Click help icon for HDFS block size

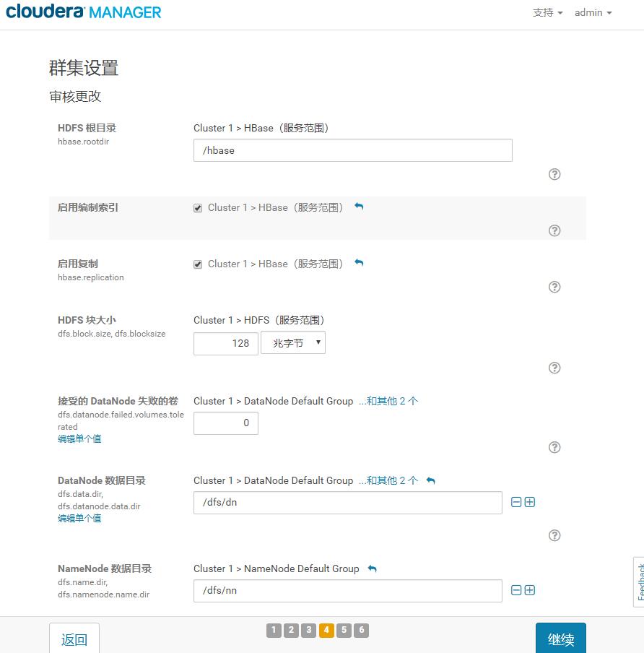point(554,368)
